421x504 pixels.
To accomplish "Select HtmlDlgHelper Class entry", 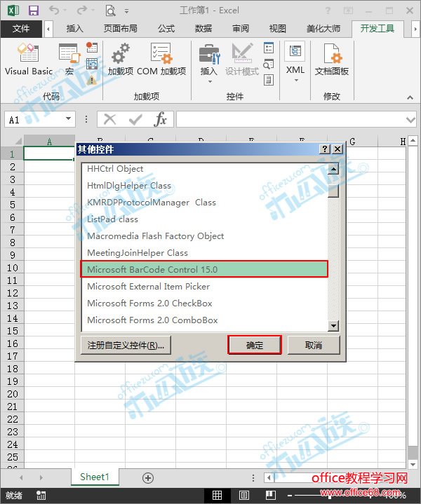I will point(204,186).
